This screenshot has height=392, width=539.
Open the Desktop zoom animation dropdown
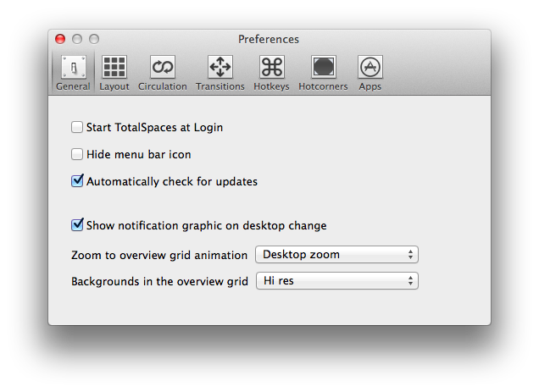coord(336,255)
